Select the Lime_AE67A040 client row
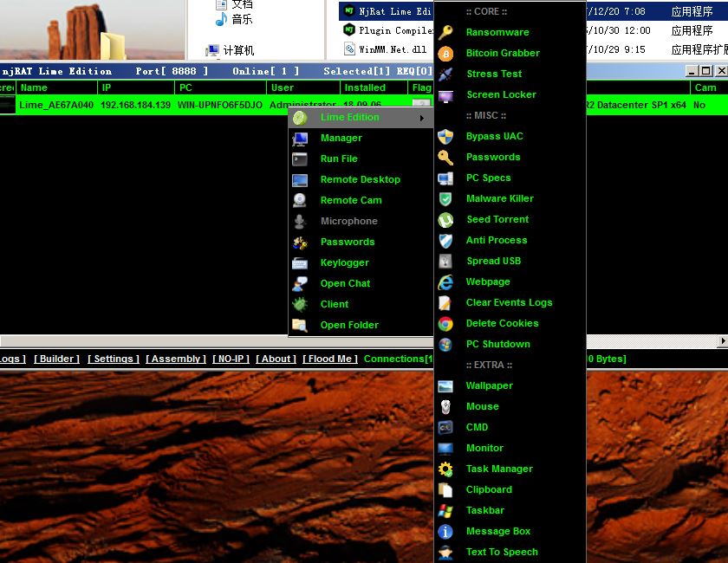 [x=364, y=106]
